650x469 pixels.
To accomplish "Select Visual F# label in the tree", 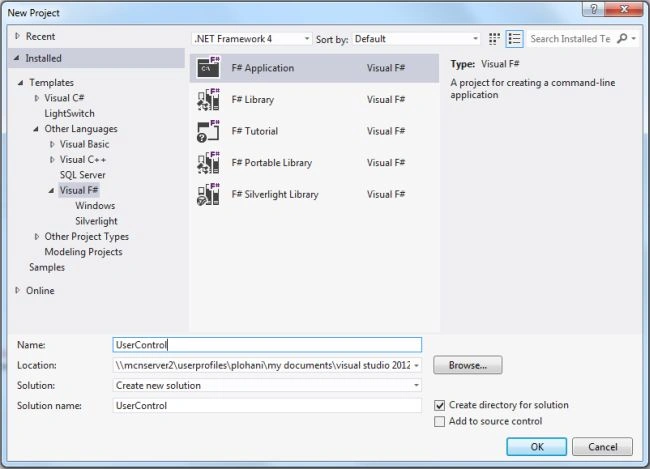I will coord(79,190).
